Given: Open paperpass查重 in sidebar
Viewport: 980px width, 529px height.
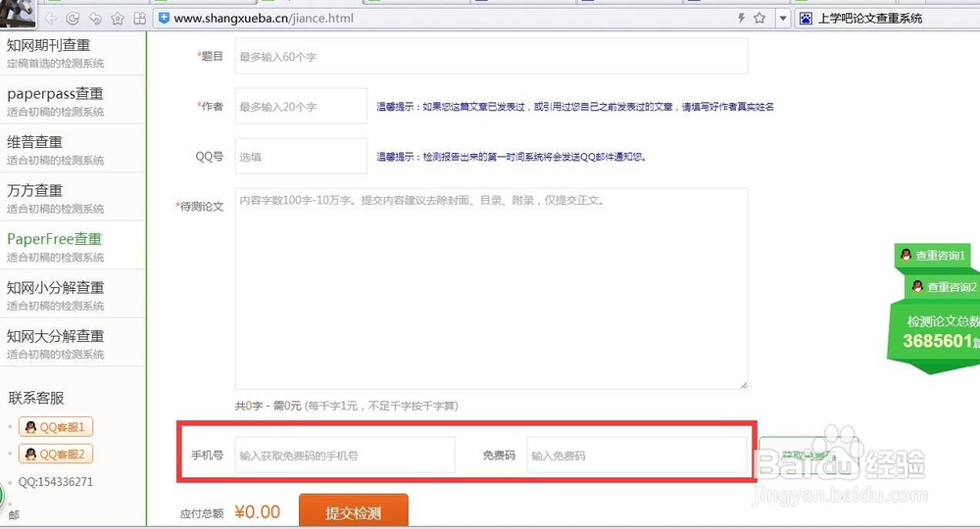Looking at the screenshot, I should [73, 101].
